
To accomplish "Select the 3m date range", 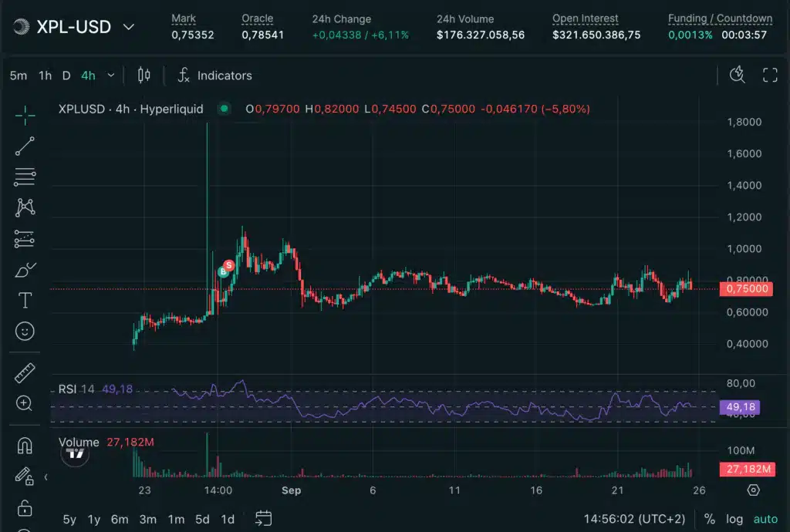I will coord(147,519).
